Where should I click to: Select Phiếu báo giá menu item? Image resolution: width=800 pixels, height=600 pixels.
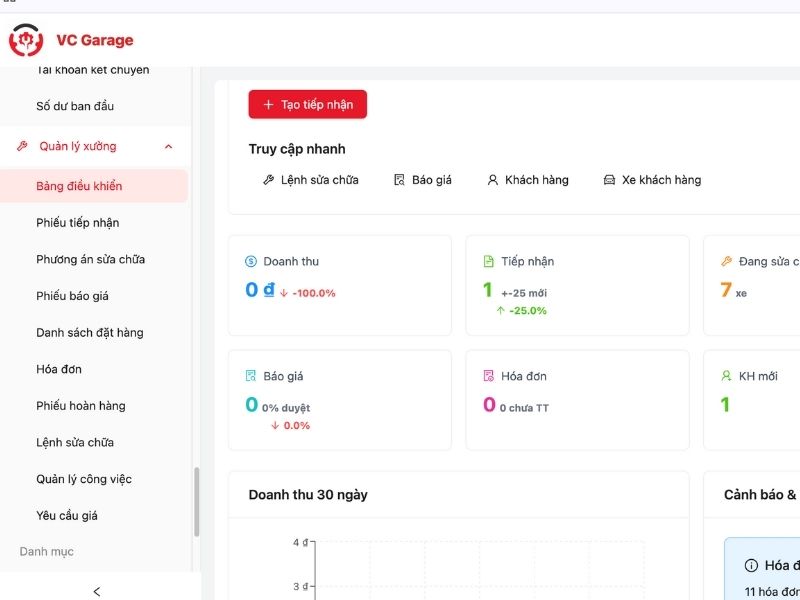(72, 296)
